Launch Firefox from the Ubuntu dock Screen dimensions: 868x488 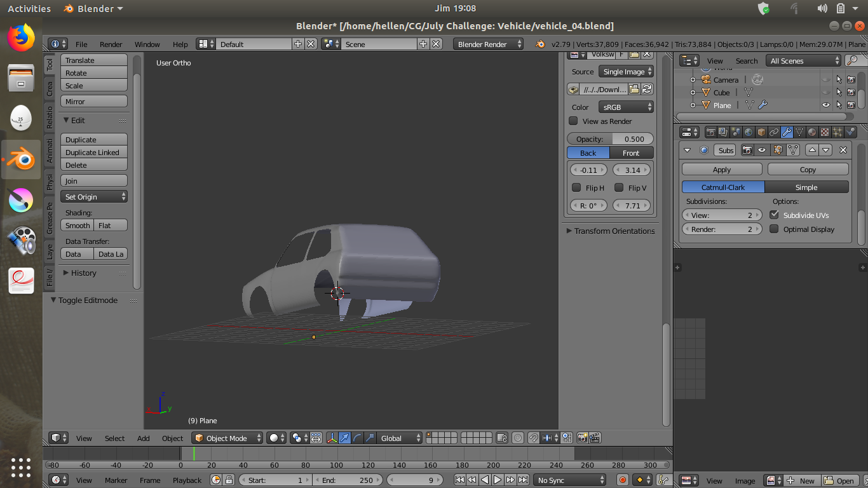(21, 38)
